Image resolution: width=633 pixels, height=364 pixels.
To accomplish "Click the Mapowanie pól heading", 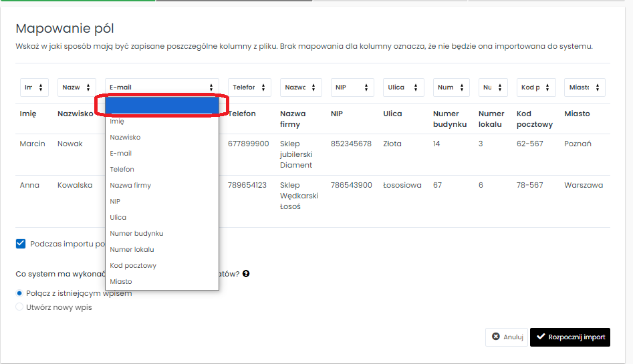I will (65, 29).
